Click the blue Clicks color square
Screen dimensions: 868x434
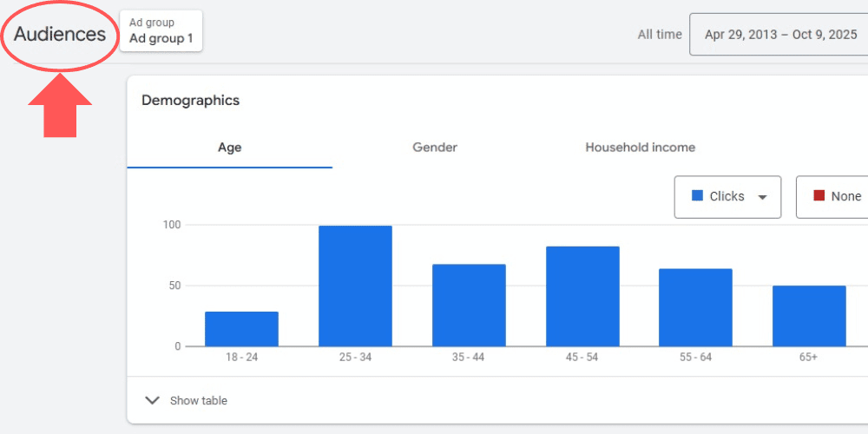click(x=697, y=196)
